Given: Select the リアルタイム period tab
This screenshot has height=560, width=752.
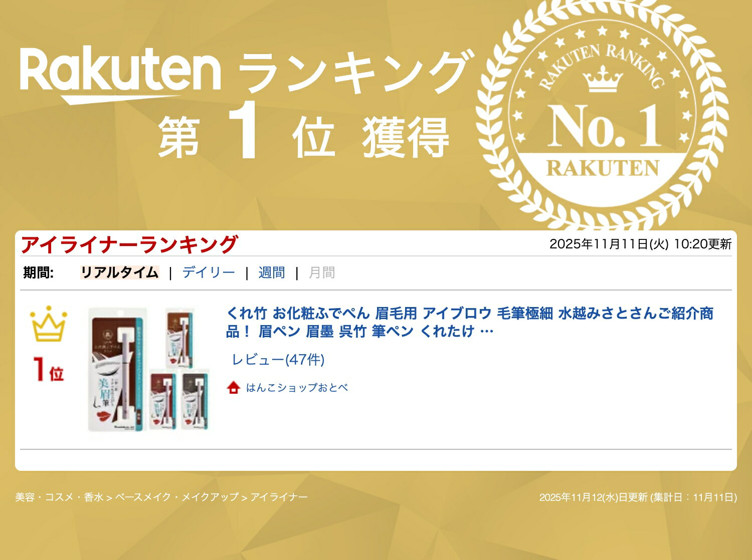Looking at the screenshot, I should [x=120, y=272].
